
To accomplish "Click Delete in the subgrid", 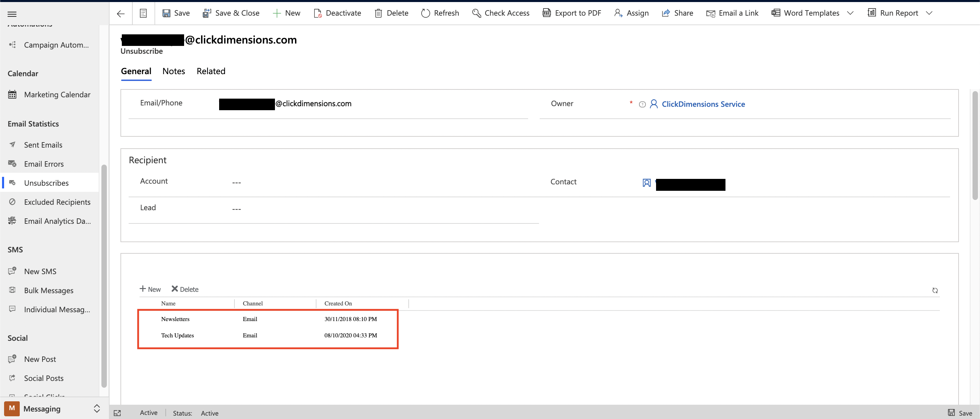I will tap(184, 289).
